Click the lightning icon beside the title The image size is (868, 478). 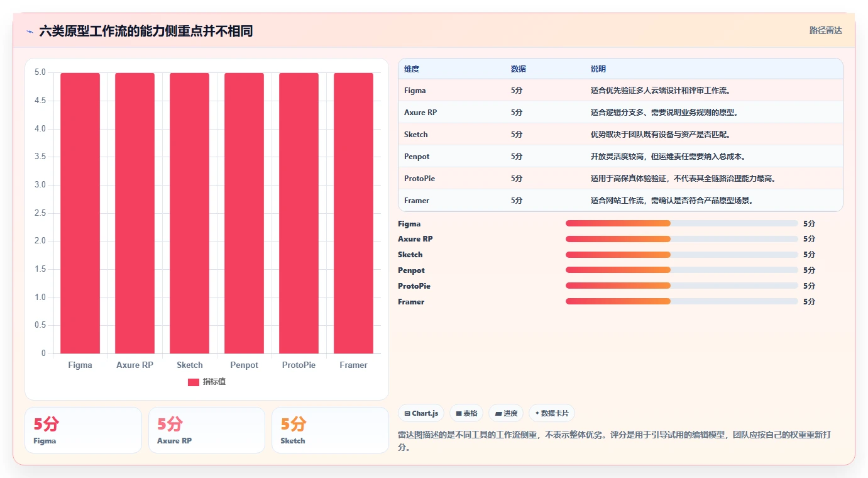[x=30, y=31]
